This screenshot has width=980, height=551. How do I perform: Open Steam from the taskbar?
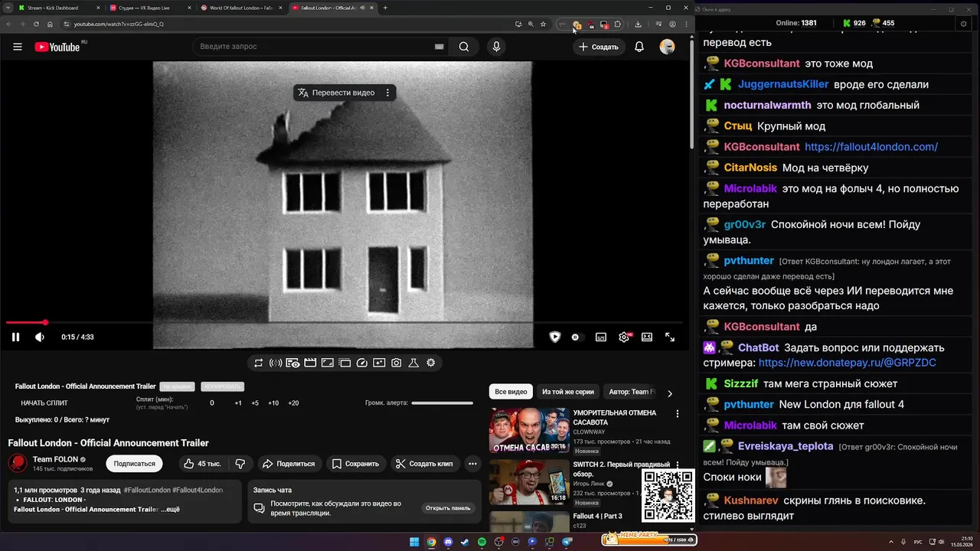point(465,542)
